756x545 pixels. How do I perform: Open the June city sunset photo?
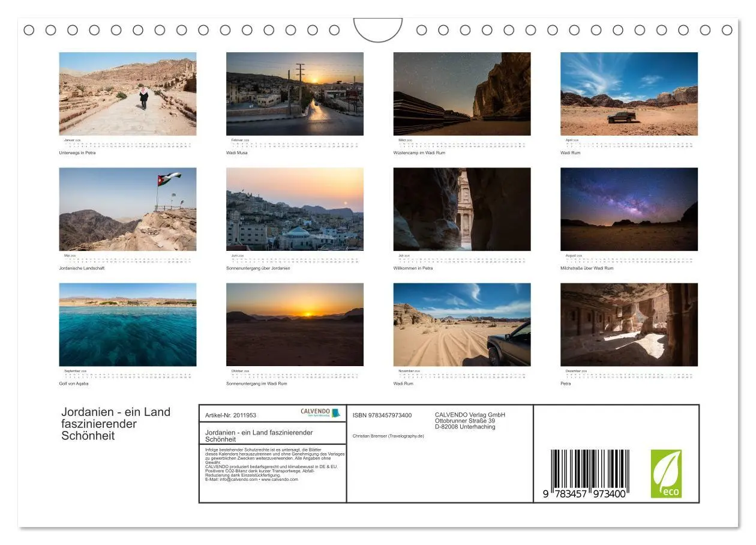295,209
